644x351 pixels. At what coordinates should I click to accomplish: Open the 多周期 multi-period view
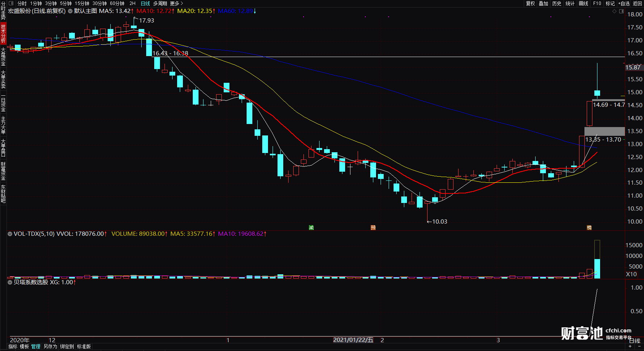point(160,3)
